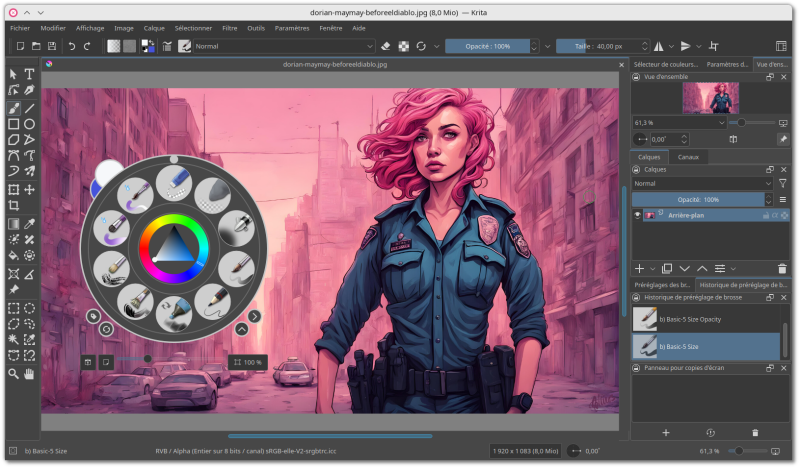This screenshot has width=800, height=468.
Task: Open the blending mode Normal dropdown in toolbar
Action: click(284, 46)
